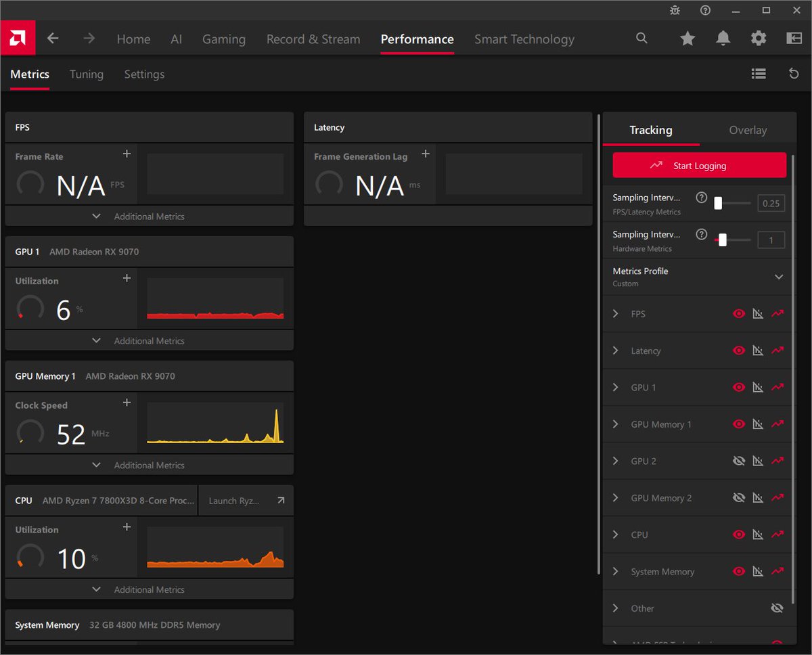Open the help question mark in title bar
This screenshot has width=812, height=655.
click(706, 10)
